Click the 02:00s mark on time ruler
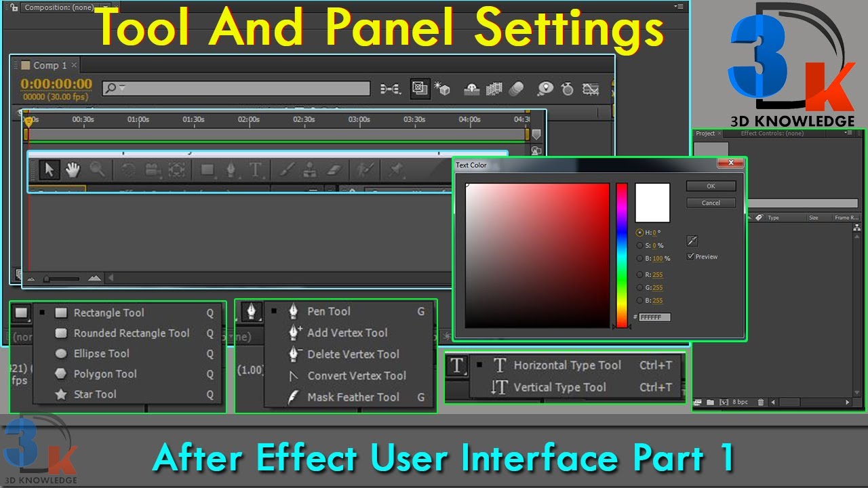868x488 pixels. (x=248, y=120)
